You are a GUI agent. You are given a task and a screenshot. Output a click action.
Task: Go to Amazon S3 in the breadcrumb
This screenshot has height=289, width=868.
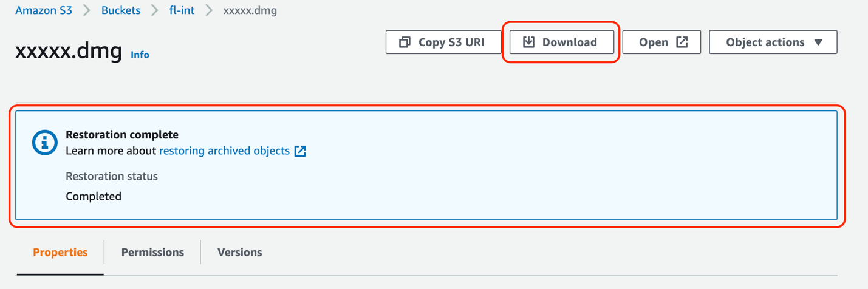point(44,11)
